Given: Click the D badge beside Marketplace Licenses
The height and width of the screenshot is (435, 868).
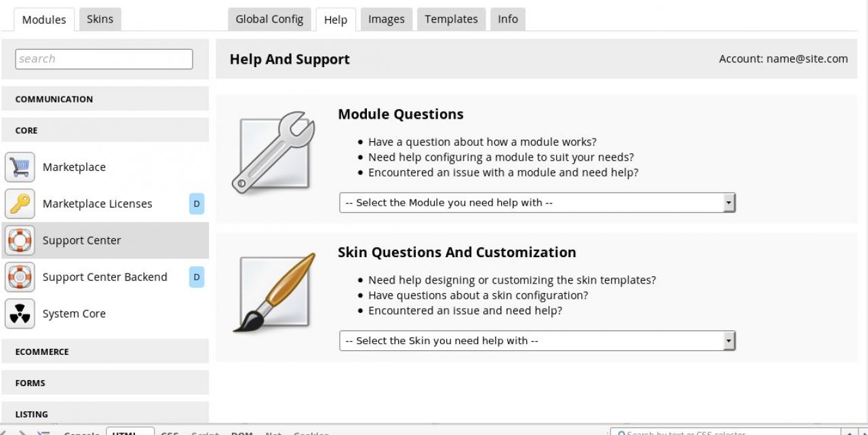Looking at the screenshot, I should [x=197, y=204].
